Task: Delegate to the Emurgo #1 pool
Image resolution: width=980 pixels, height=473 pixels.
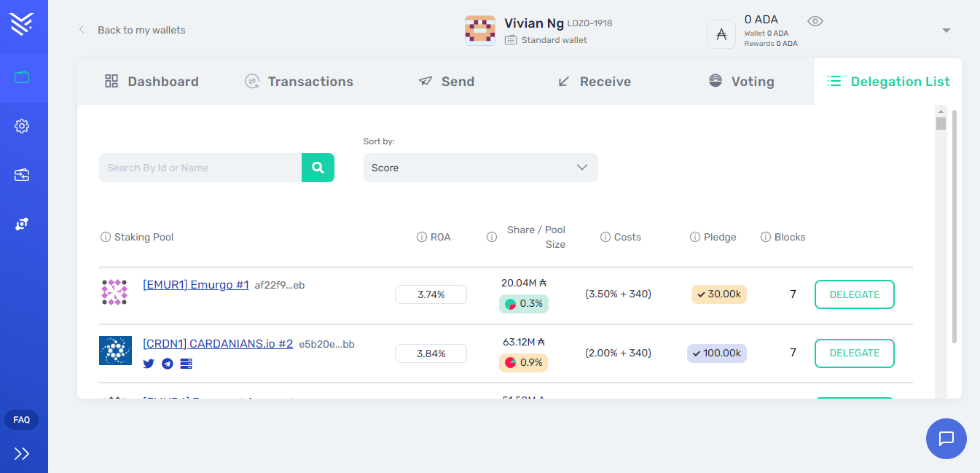Action: 855,294
